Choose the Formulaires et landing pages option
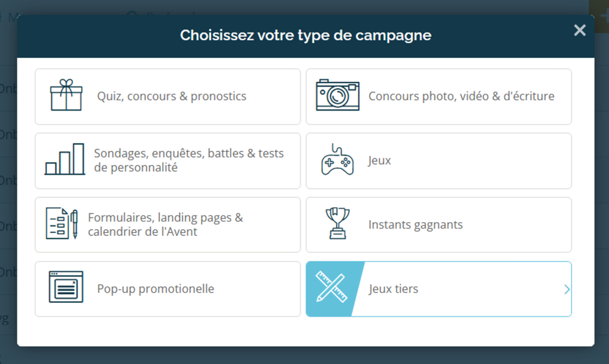This screenshot has width=609, height=364. 167,225
